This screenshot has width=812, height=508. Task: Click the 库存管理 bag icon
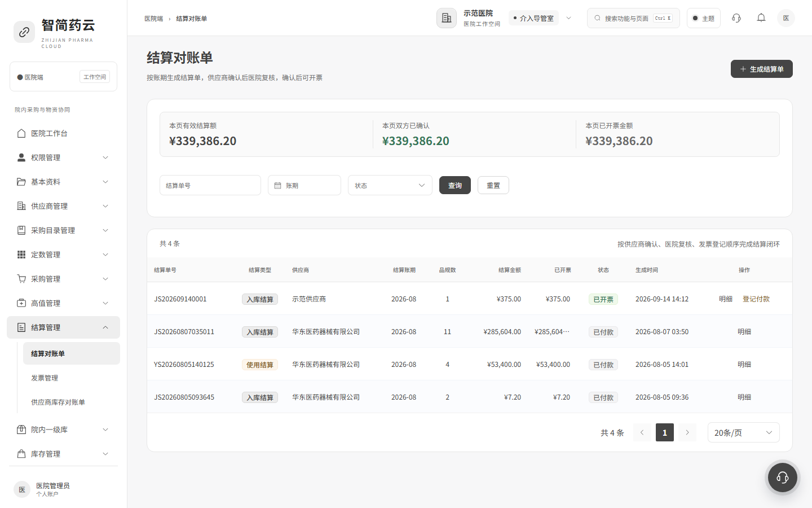21,454
